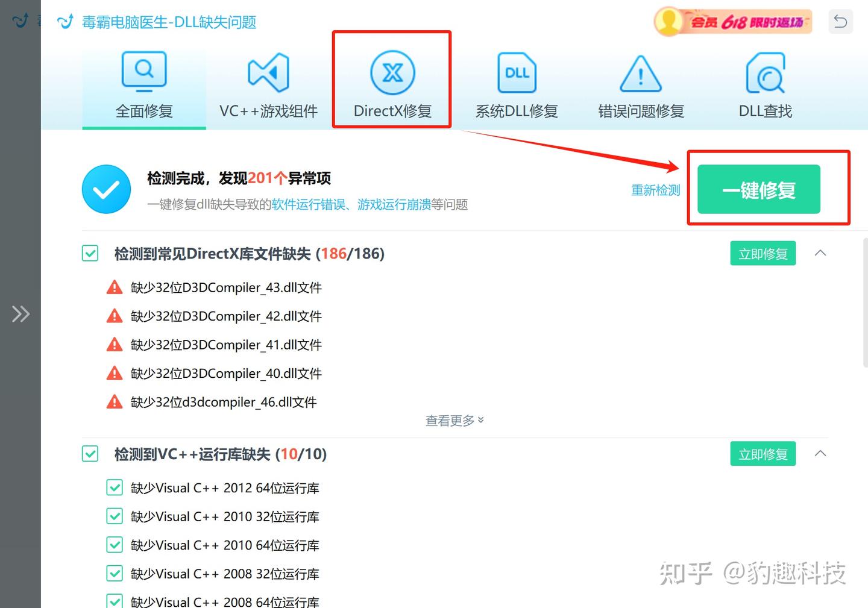This screenshot has width=868, height=608.
Task: Switch to the 错误问题修复 tab label
Action: tap(641, 111)
